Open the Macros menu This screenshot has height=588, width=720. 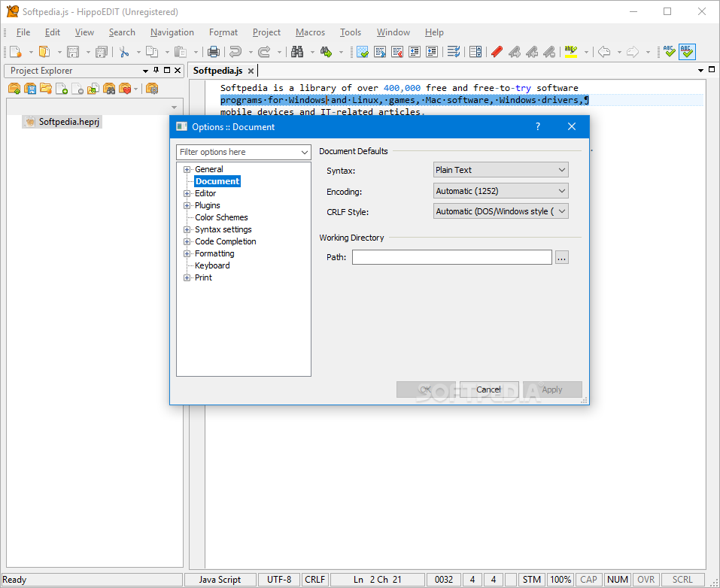(x=310, y=32)
